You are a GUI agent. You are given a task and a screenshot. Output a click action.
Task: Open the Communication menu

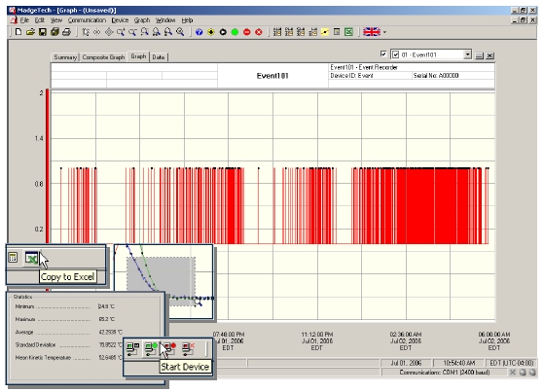87,20
